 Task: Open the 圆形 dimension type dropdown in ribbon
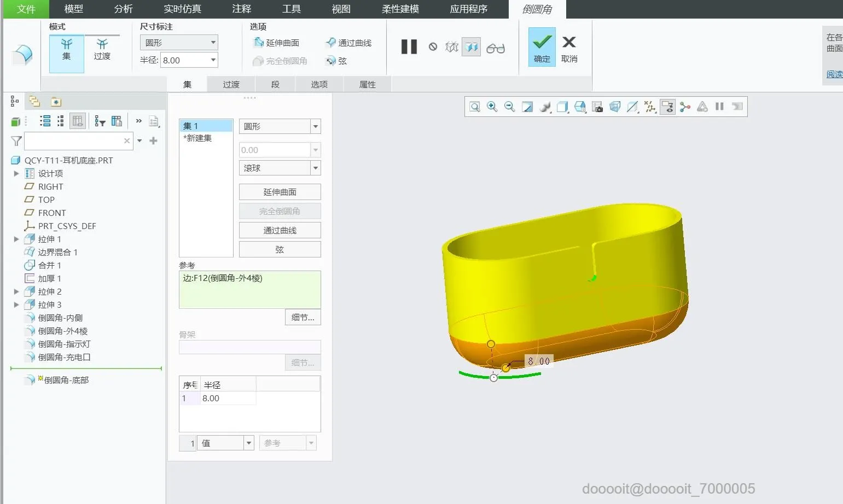[179, 43]
